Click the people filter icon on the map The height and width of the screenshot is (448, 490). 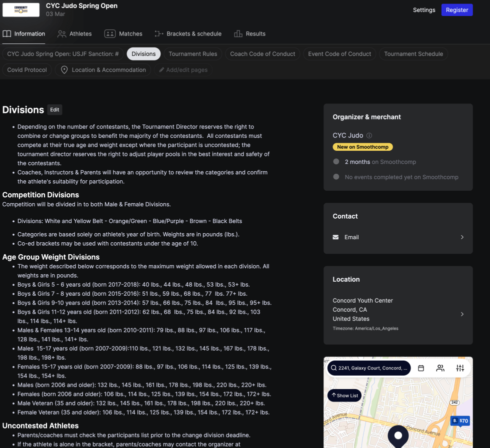(440, 368)
